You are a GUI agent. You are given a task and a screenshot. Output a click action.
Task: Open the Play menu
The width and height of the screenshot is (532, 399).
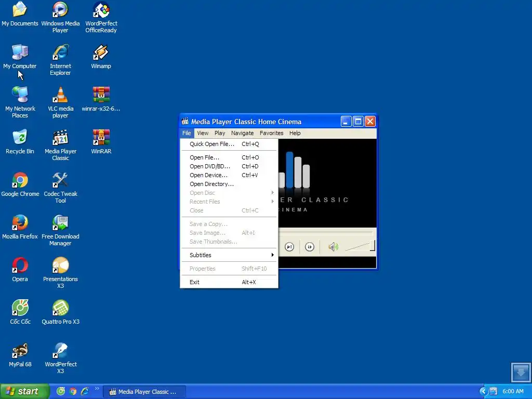220,133
